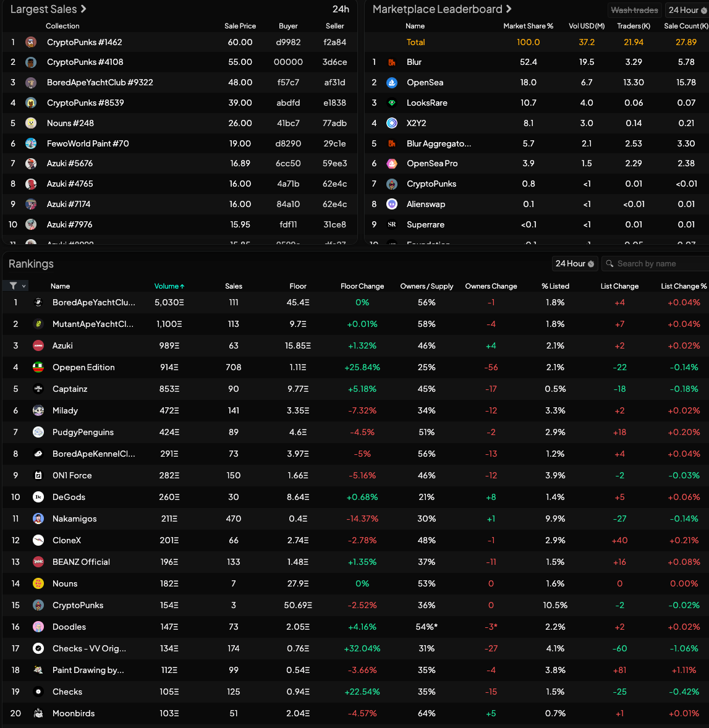709x728 pixels.
Task: Click the Nouns #248 avatar icon
Action: tap(31, 123)
